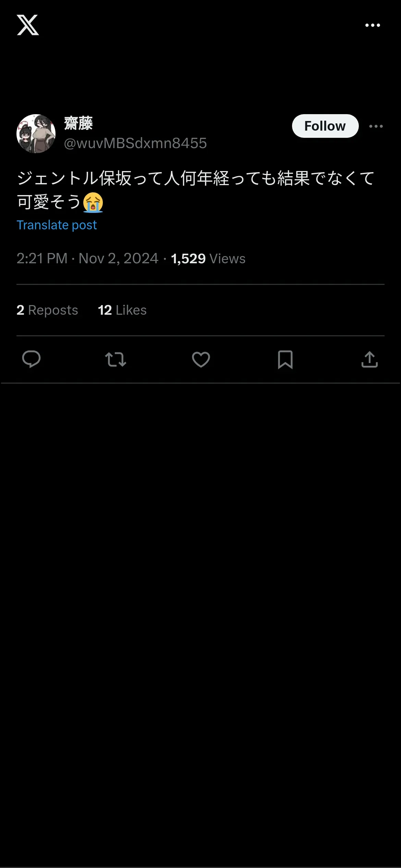Like the post with the heart icon
The width and height of the screenshot is (401, 868).
coord(201,360)
